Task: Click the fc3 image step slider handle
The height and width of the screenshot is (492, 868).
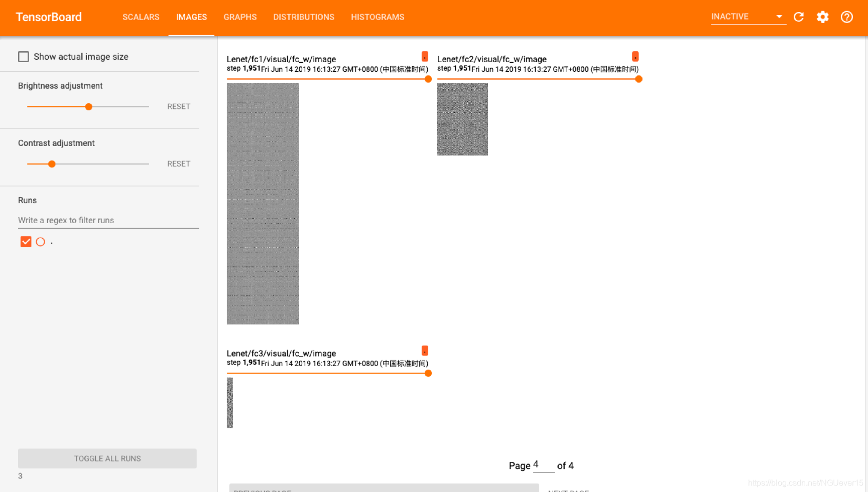Action: click(428, 373)
